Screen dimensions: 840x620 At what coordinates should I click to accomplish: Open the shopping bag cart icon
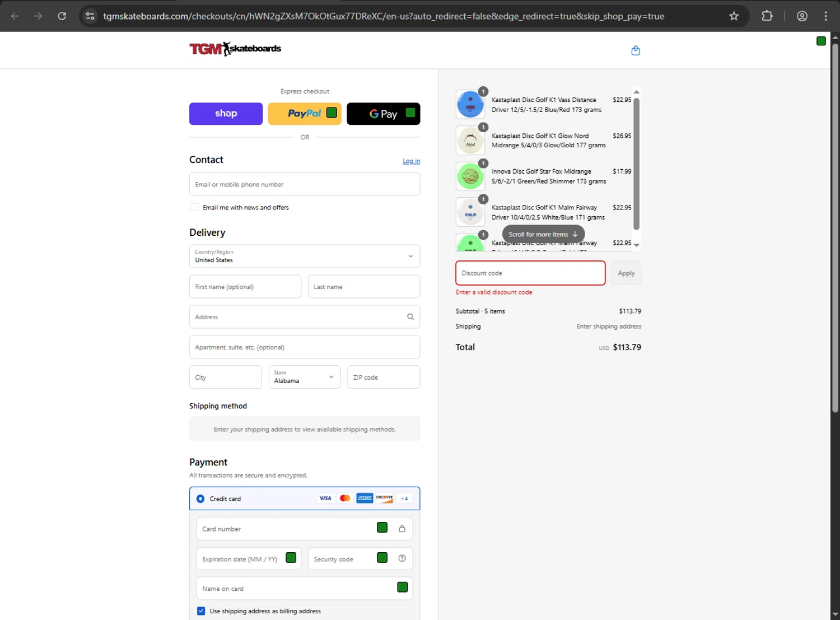coord(636,50)
